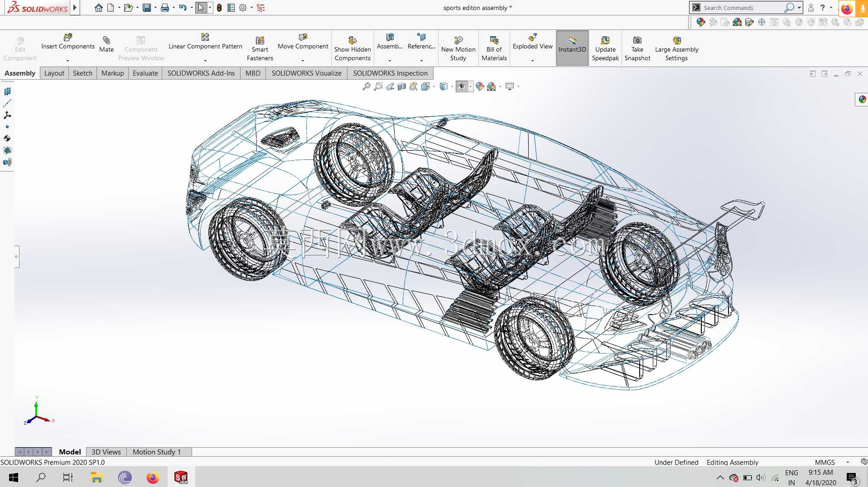Screen dimensions: 868x487
Task: Open the Help question mark dropdown arrow
Action: (831, 8)
